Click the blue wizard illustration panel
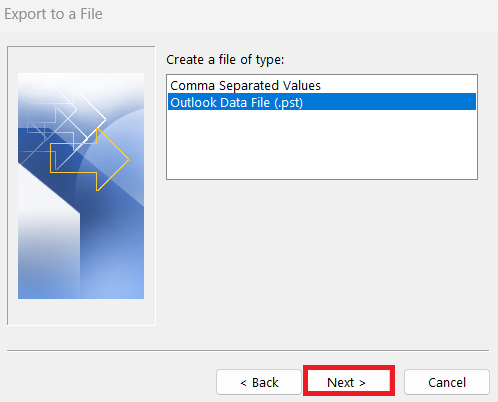498x402 pixels. (x=81, y=186)
